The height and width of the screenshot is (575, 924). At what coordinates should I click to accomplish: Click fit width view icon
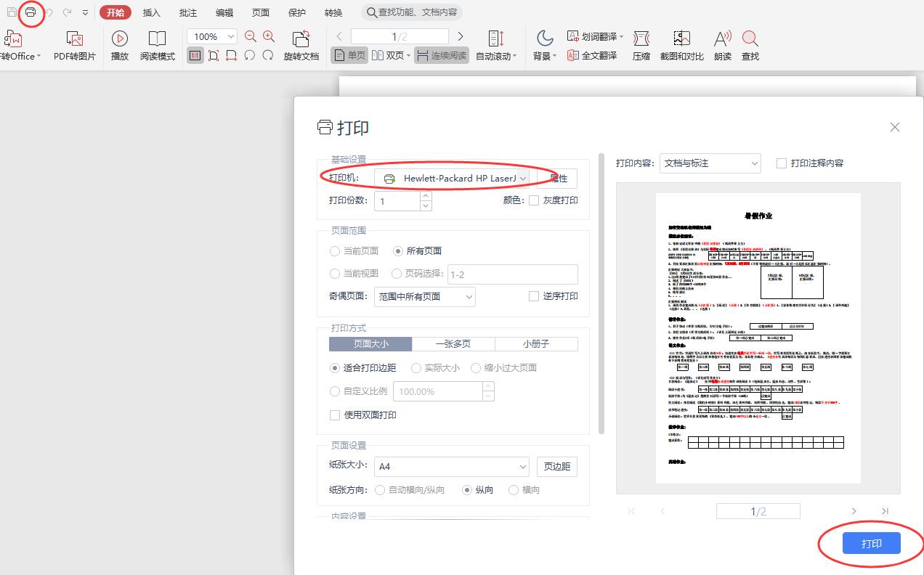pos(232,55)
